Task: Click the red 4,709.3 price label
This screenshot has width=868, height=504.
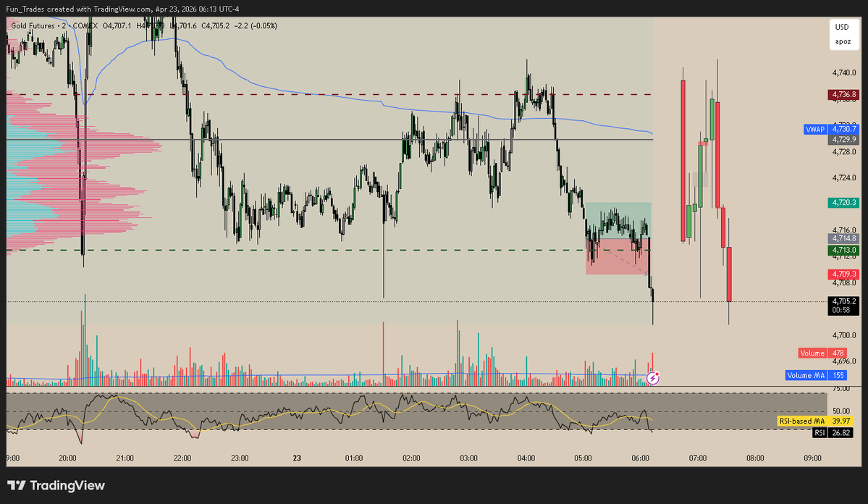Action: pos(843,274)
